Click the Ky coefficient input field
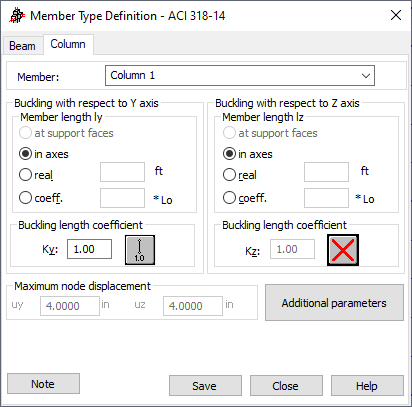The image size is (412, 407). 89,249
